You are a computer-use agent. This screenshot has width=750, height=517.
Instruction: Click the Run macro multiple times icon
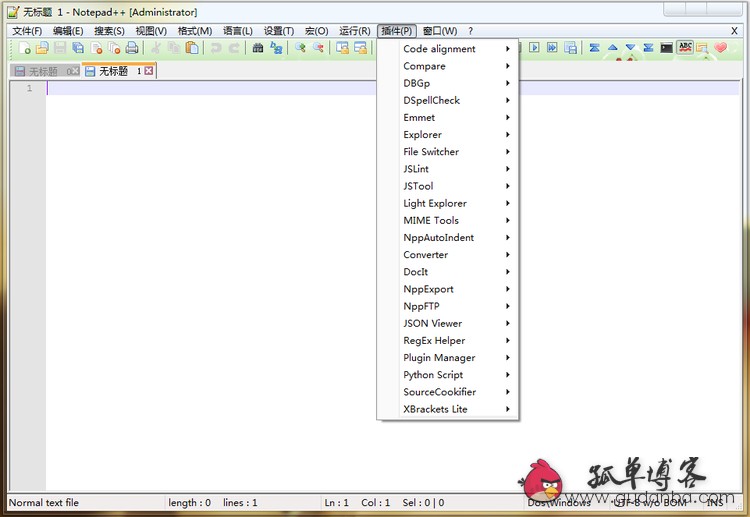click(552, 47)
